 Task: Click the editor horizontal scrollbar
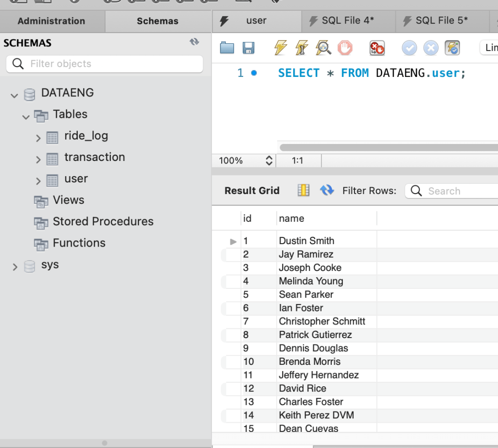tap(388, 147)
